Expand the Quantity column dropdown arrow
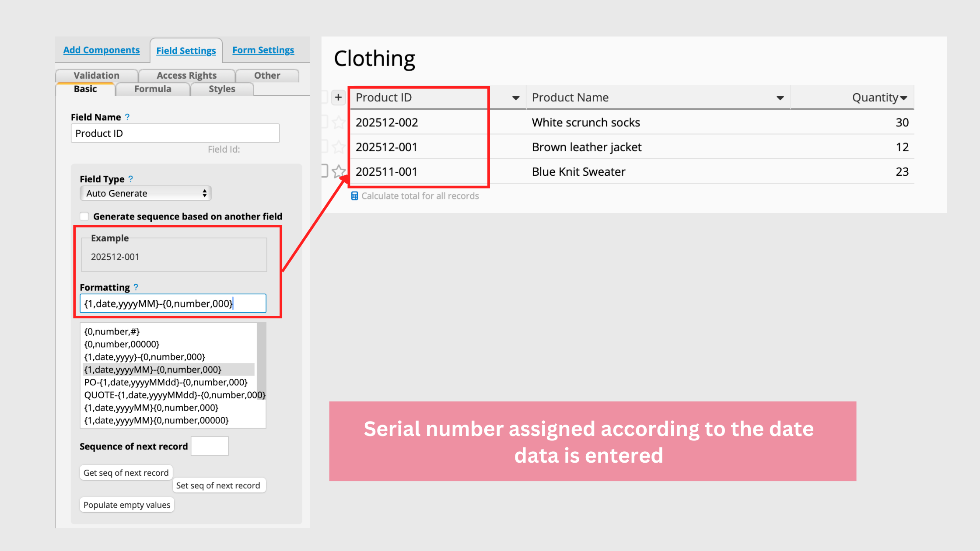Viewport: 980px width, 551px height. click(x=904, y=98)
